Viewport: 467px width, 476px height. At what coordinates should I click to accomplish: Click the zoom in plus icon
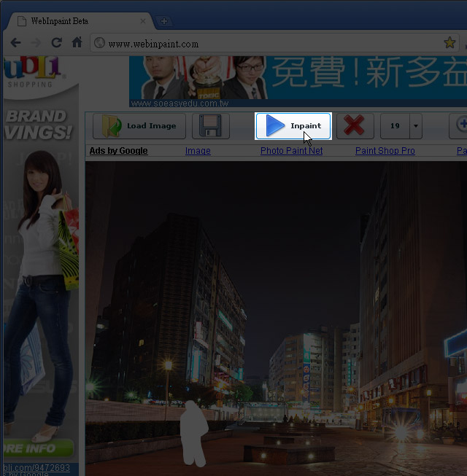[460, 125]
